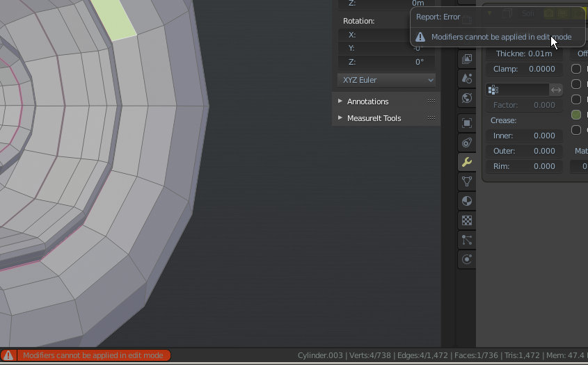Click the status bar error warning icon
The width and height of the screenshot is (588, 365).
[8, 355]
